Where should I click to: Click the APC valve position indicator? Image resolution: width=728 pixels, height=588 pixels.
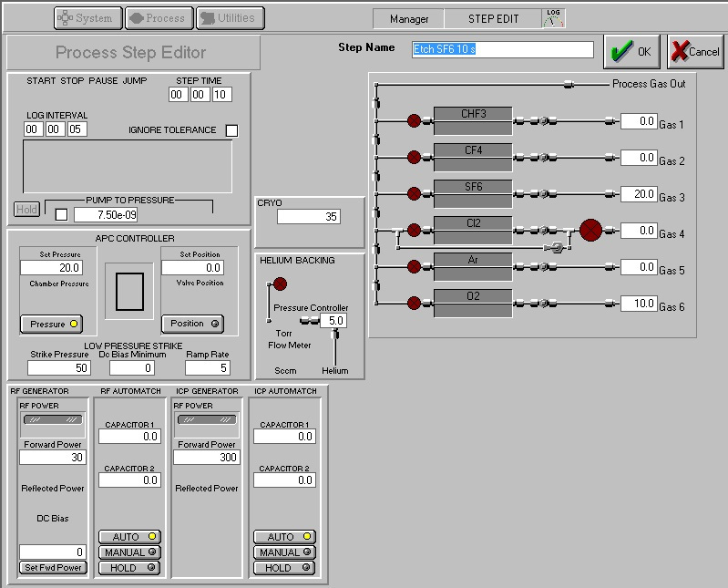[x=129, y=292]
